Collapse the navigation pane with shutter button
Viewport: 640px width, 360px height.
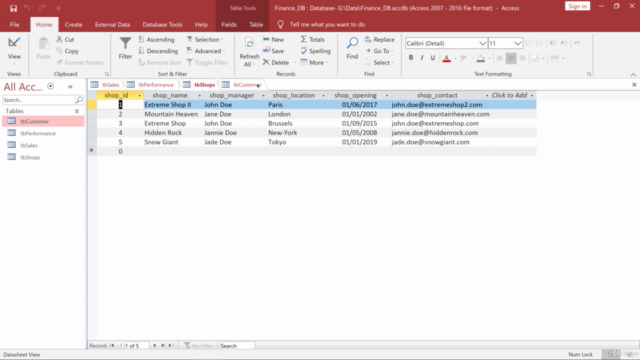pos(70,87)
